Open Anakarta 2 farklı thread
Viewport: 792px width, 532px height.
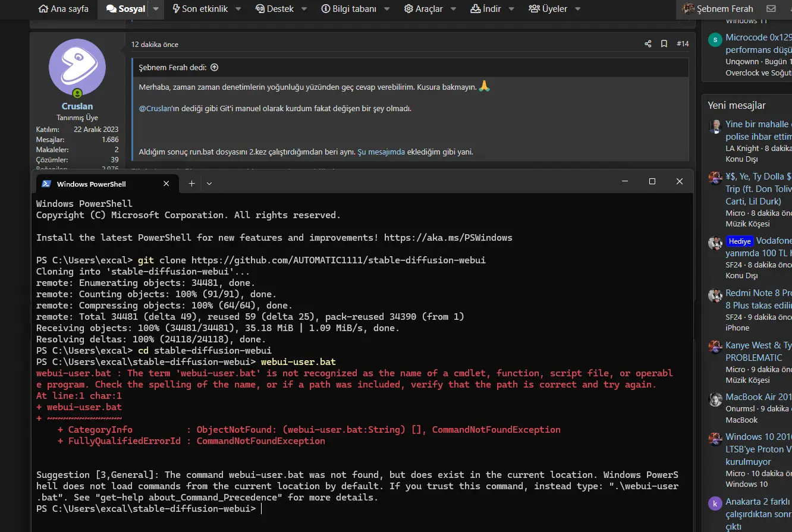[759, 514]
